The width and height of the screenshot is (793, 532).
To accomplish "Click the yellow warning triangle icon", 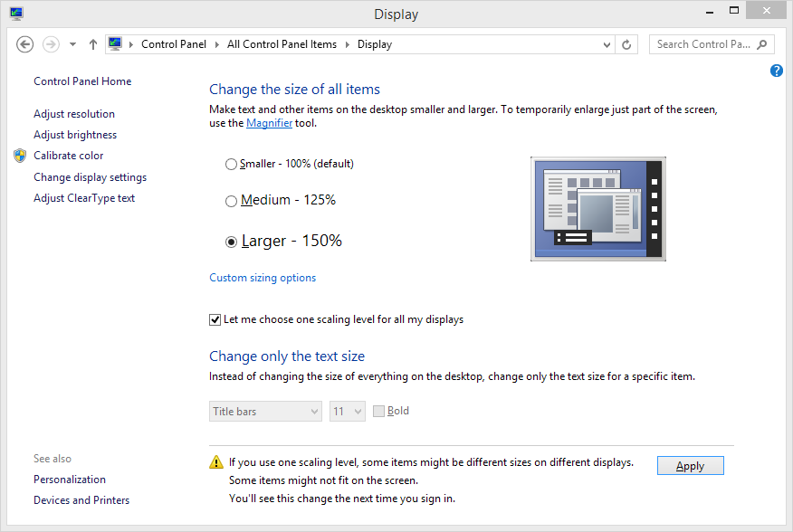I will click(216, 462).
